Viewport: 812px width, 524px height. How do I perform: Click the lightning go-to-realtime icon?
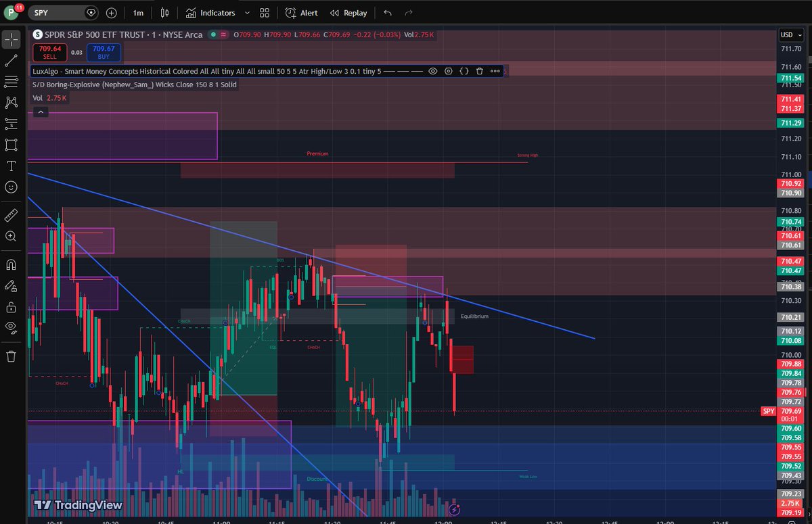click(x=455, y=508)
